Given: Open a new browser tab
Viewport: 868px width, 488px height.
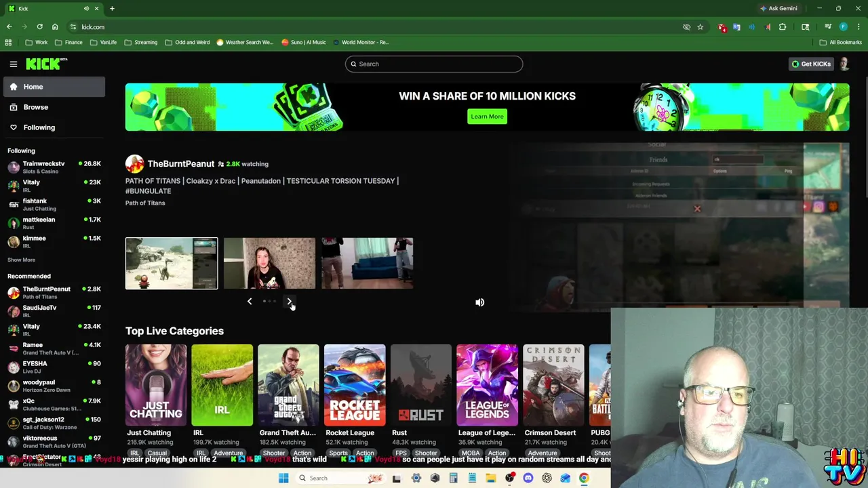Looking at the screenshot, I should click(x=112, y=8).
